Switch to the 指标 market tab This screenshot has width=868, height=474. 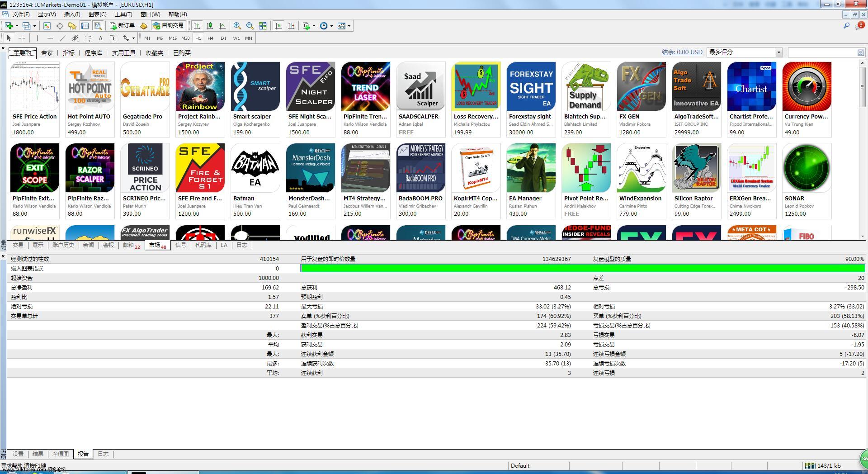(69, 53)
